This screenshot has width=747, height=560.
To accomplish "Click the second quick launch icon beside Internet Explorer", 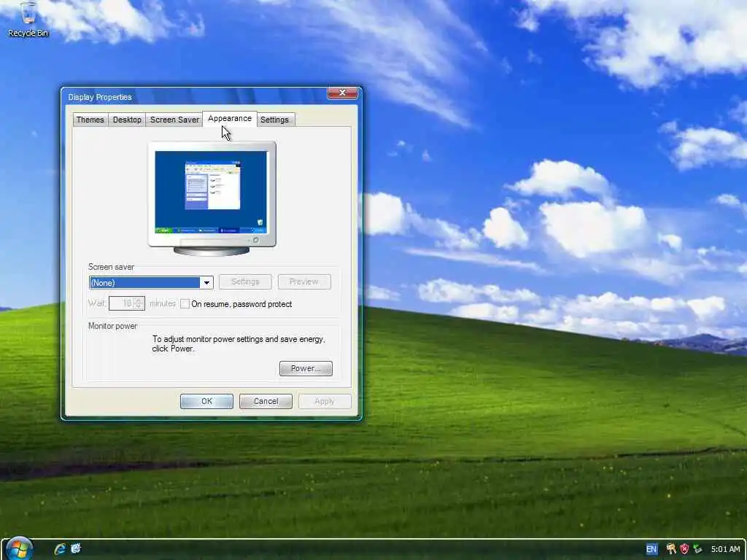I will [76, 548].
